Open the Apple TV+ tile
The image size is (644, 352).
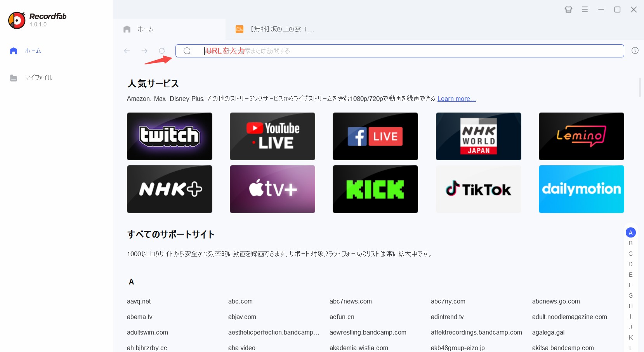point(273,189)
